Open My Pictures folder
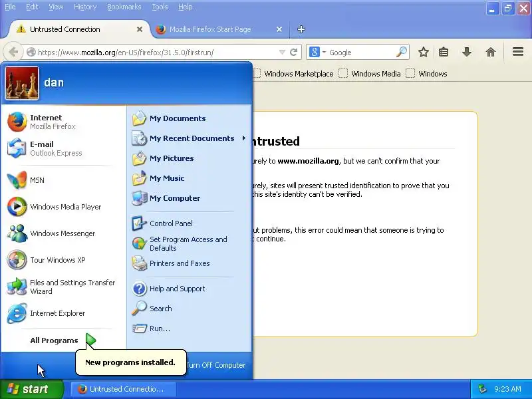The width and height of the screenshot is (532, 399). (x=190, y=158)
